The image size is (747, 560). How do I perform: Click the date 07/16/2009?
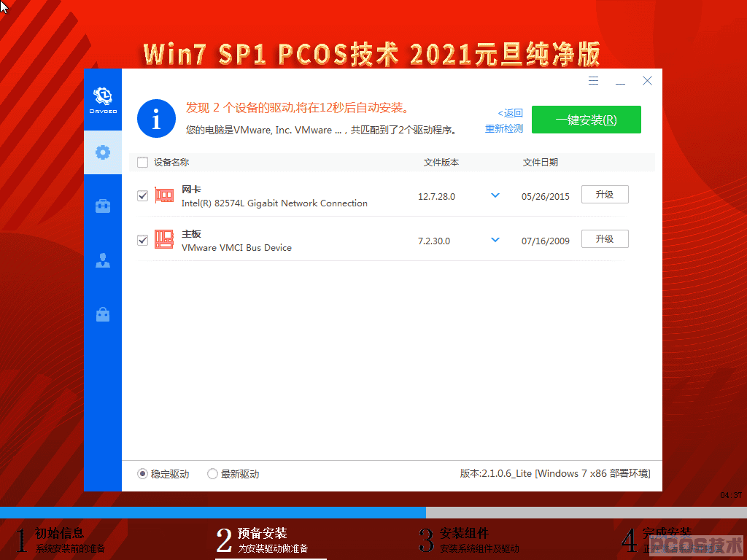pos(546,241)
